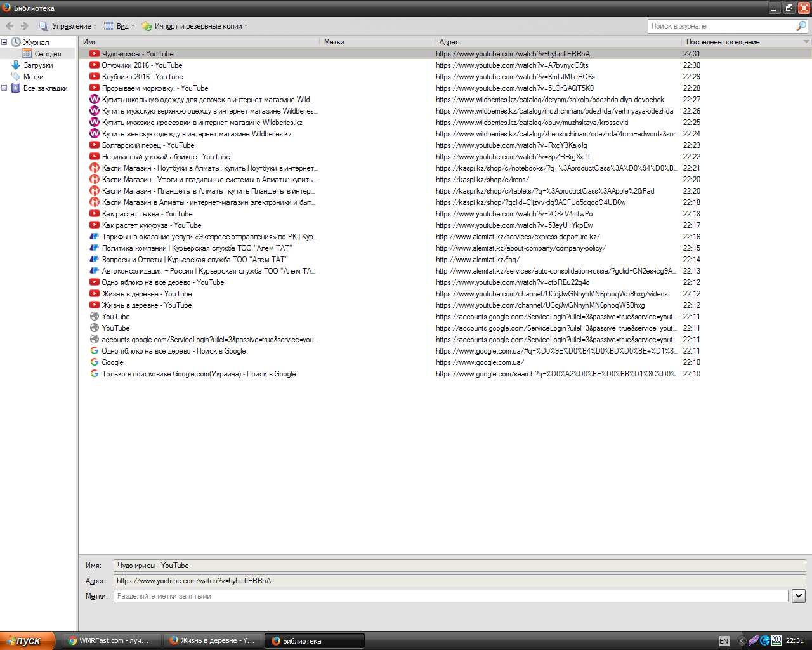Select Загрузки in the sidebar

point(38,65)
